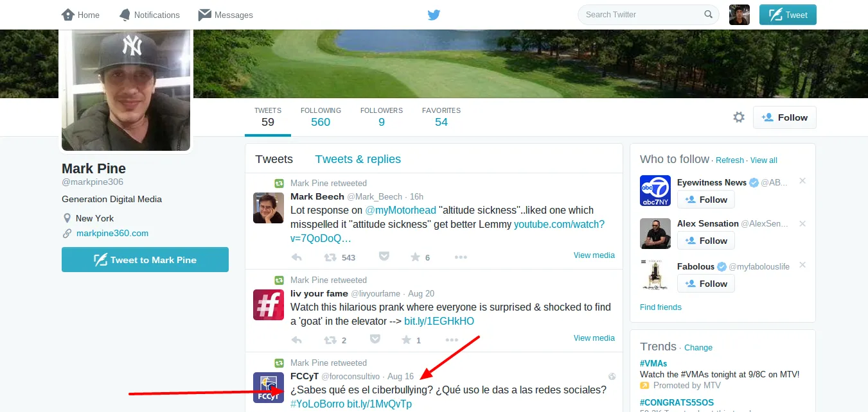
Task: Follow Mark Pine
Action: pos(784,117)
